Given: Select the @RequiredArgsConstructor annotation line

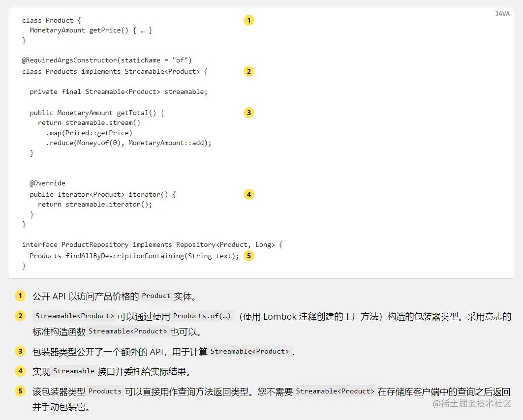Looking at the screenshot, I should (106, 60).
